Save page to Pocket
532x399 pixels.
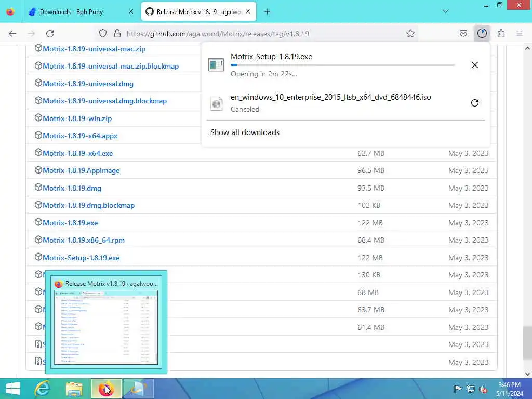tap(463, 33)
